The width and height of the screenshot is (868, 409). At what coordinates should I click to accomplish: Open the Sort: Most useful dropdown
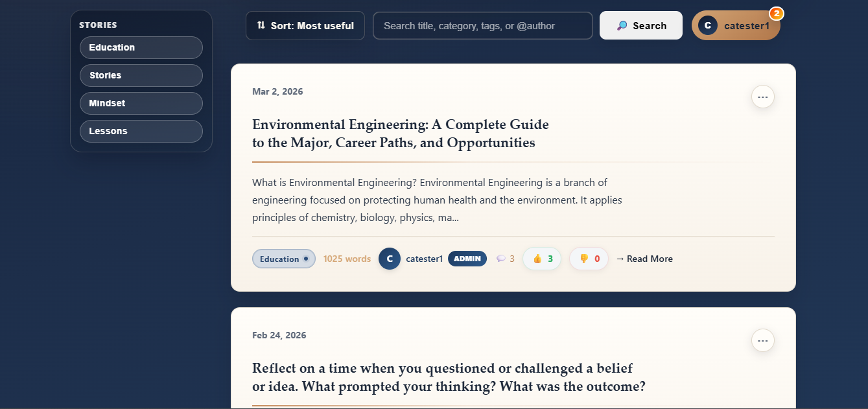[305, 26]
